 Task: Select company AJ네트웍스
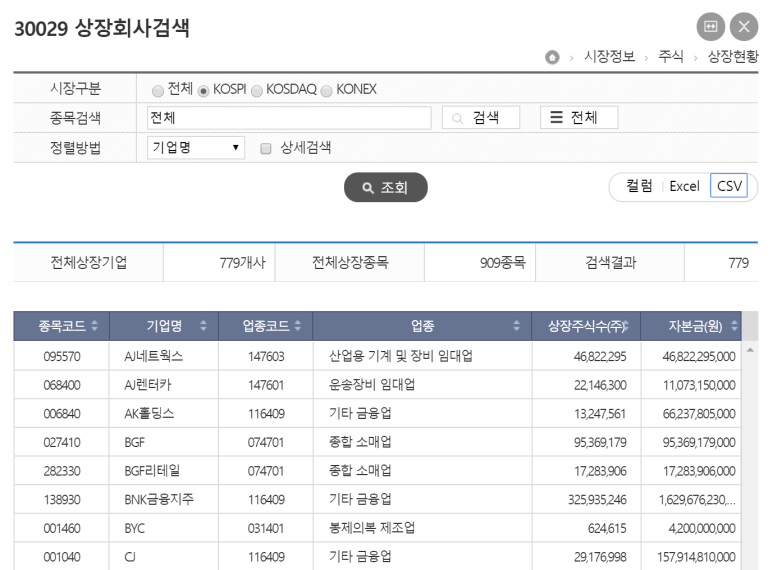click(x=153, y=356)
